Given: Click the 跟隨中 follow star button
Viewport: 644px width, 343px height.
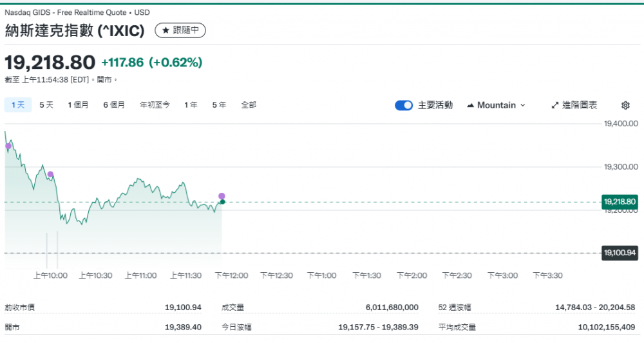Looking at the screenshot, I should 180,30.
